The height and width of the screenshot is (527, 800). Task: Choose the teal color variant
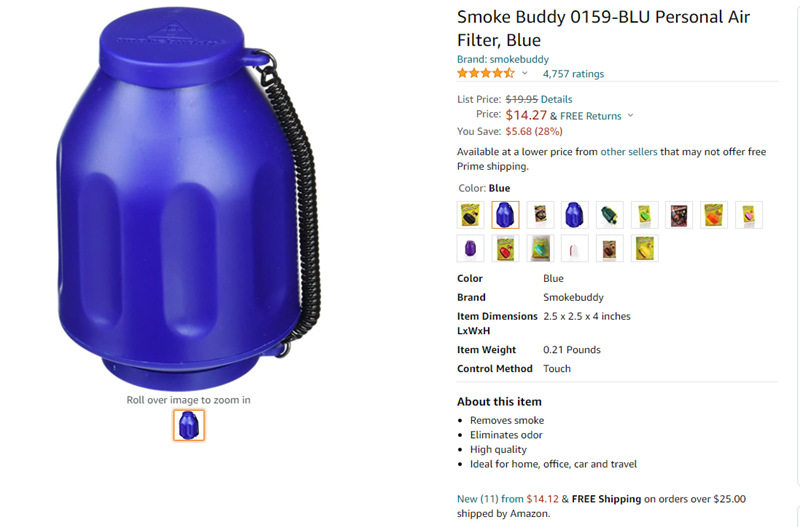click(x=540, y=248)
